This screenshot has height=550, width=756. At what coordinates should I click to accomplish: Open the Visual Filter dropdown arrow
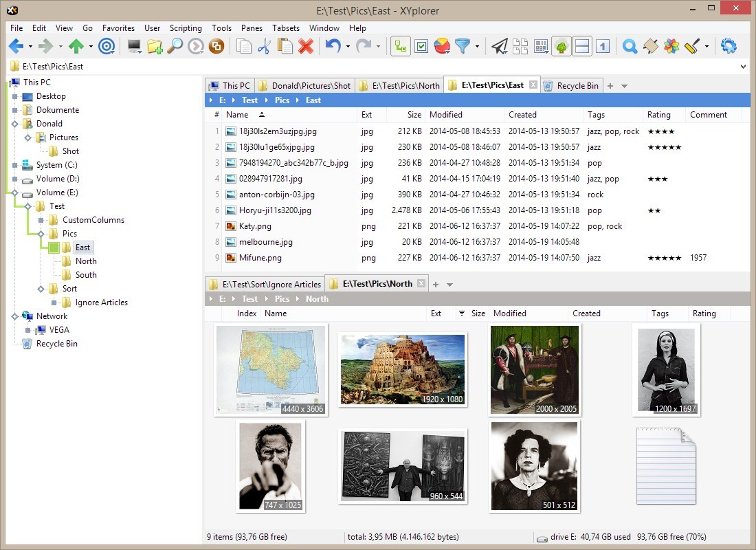point(477,47)
